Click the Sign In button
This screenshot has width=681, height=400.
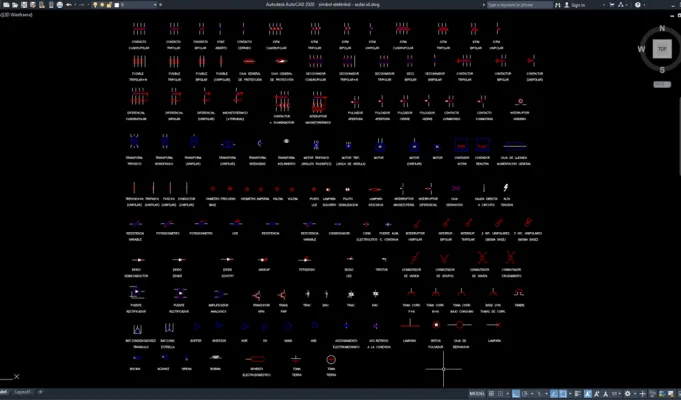point(575,5)
